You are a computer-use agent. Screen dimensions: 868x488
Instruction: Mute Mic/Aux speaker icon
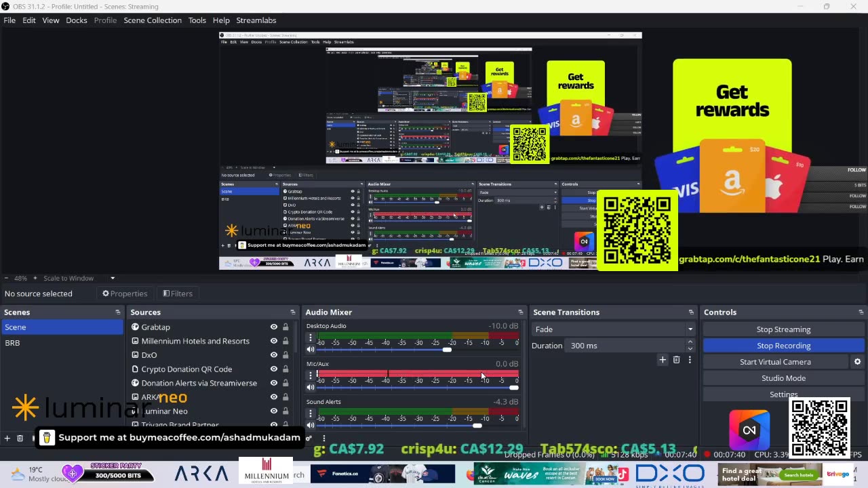click(311, 388)
